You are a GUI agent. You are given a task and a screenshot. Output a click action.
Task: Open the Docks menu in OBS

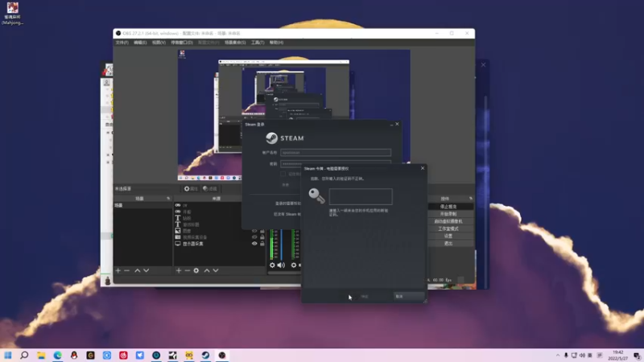tap(182, 43)
